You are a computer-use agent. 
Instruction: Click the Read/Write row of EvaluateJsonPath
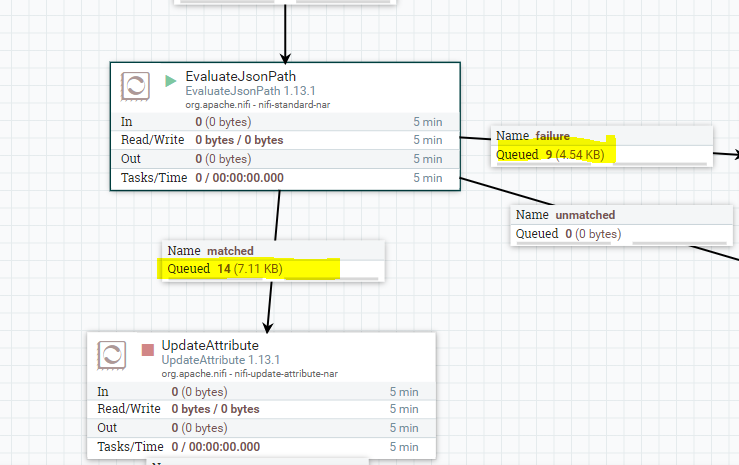(285, 140)
